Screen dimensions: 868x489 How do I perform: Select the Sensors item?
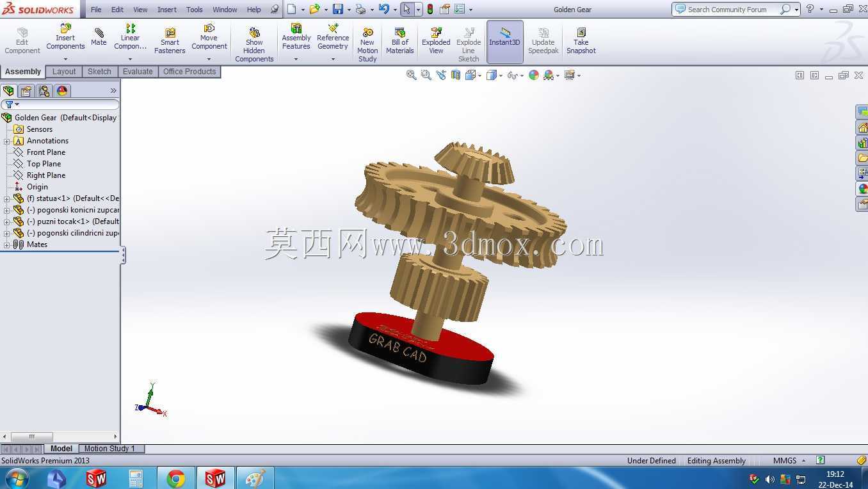pos(40,129)
